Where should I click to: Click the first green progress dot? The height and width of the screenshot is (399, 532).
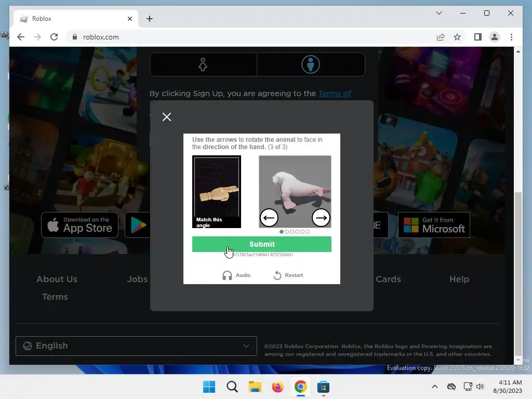click(281, 232)
